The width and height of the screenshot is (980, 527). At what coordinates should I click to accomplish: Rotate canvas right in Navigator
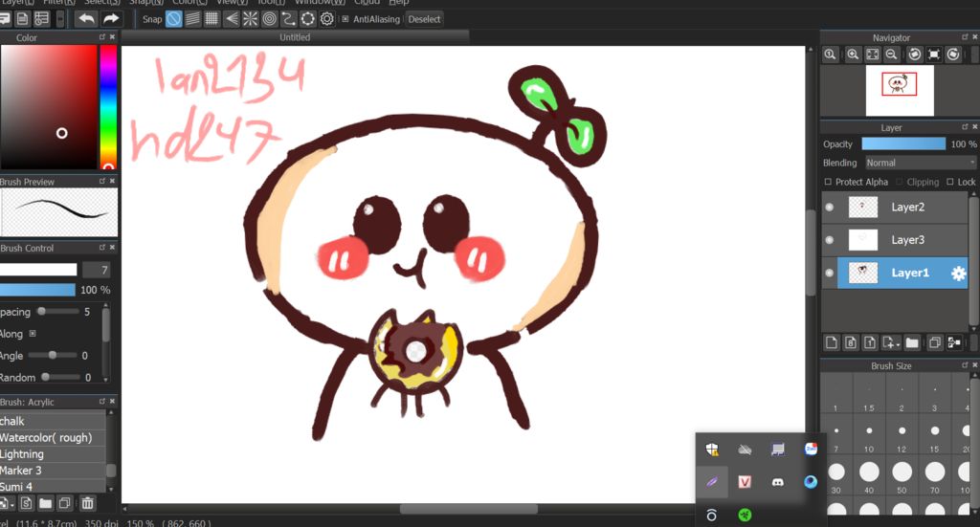pyautogui.click(x=953, y=55)
